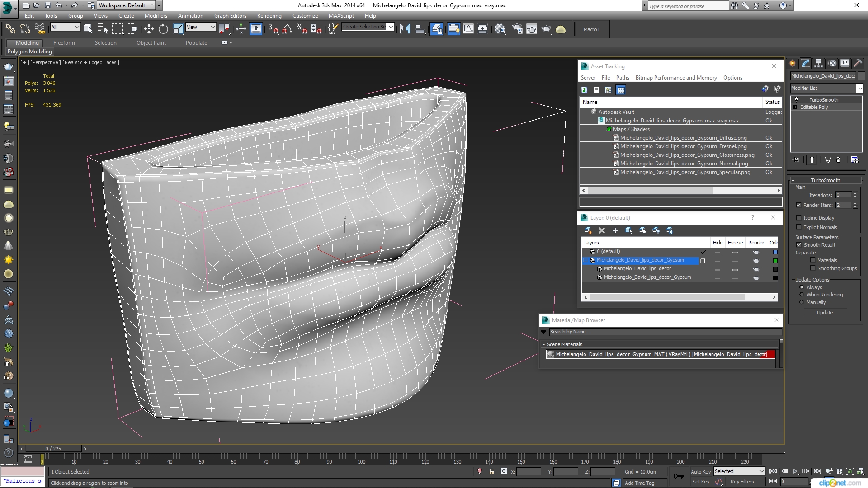Click the Pin Stack icon

coord(796,160)
